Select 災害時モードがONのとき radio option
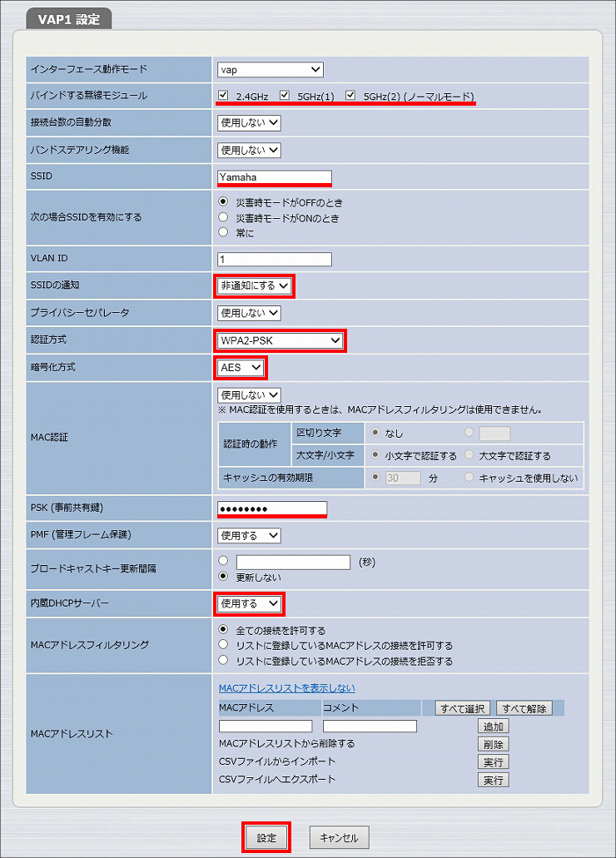616x858 pixels. tap(223, 217)
